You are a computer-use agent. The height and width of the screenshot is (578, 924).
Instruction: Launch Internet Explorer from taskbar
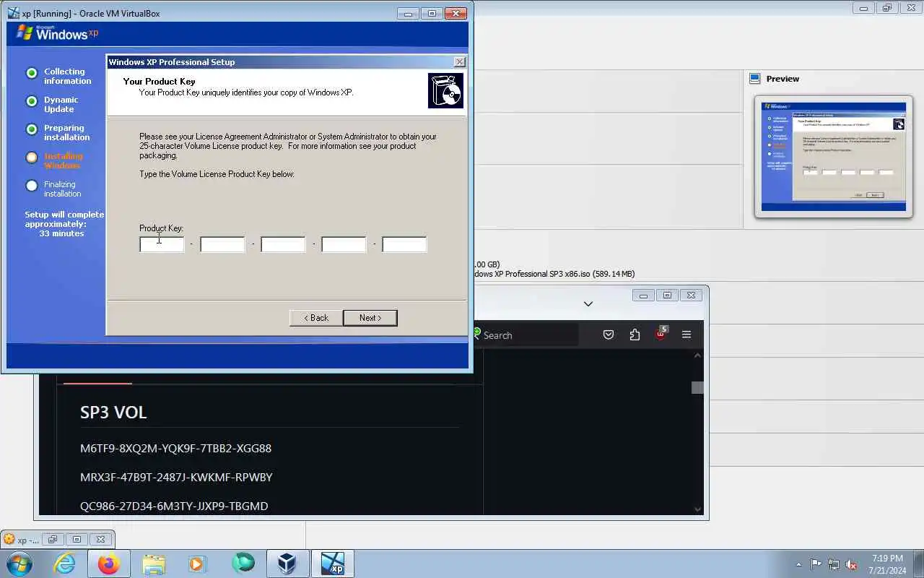tap(65, 564)
